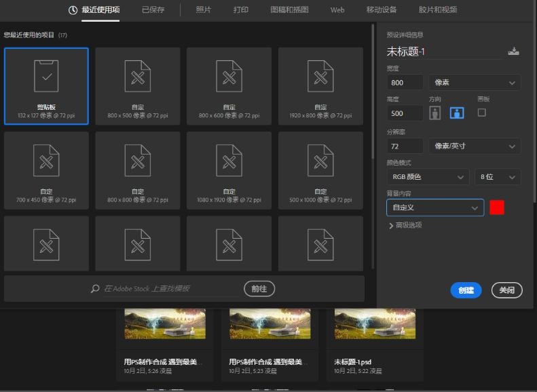Click the 前往 (Go) button
Viewport: 537px width, 392px height.
[259, 289]
